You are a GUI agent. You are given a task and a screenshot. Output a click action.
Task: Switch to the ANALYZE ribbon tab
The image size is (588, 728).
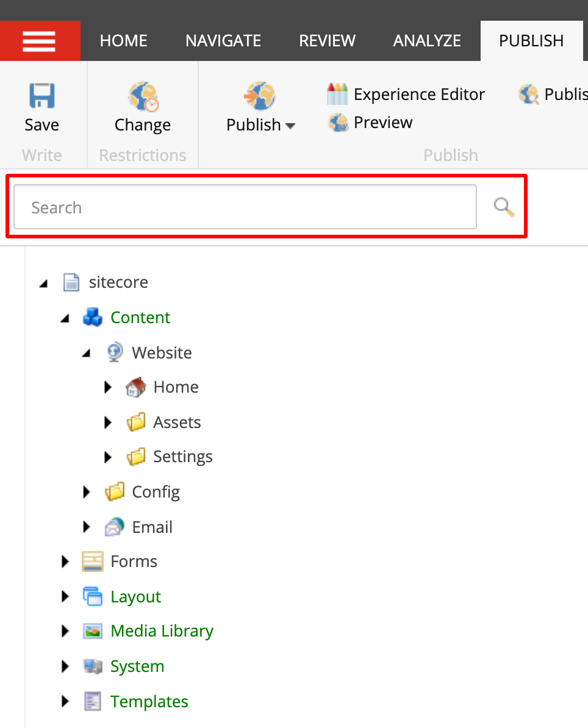[x=427, y=41]
